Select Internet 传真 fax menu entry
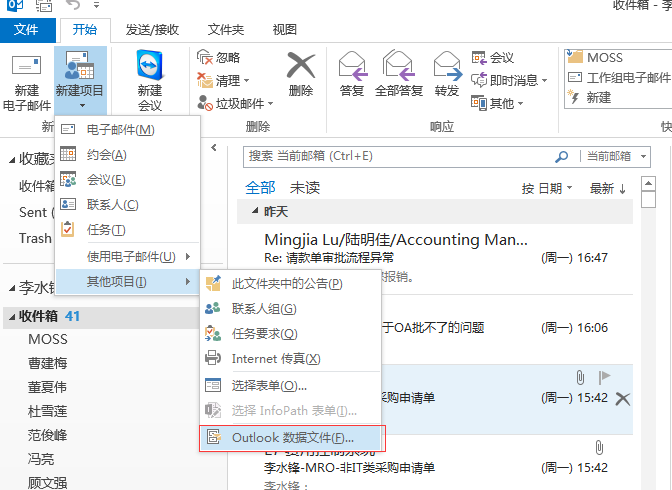The image size is (672, 490). coord(275,359)
